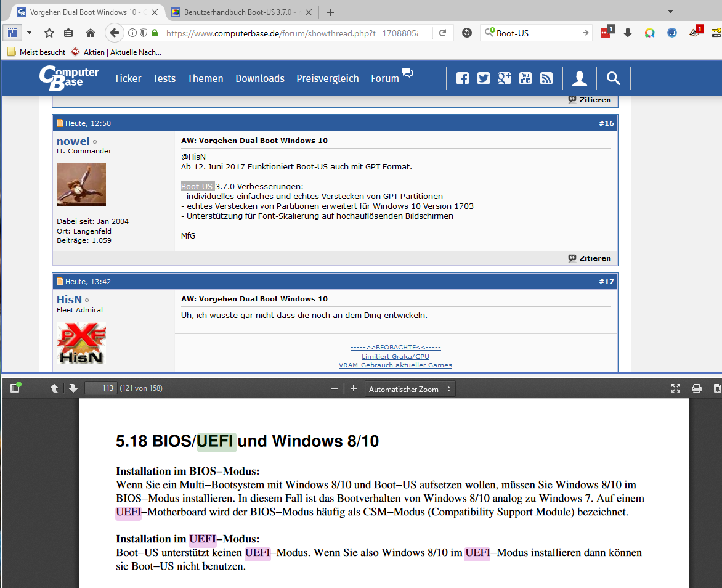Viewport: 722px width, 588px height.
Task: Zoom out in the PDF viewer
Action: [335, 388]
